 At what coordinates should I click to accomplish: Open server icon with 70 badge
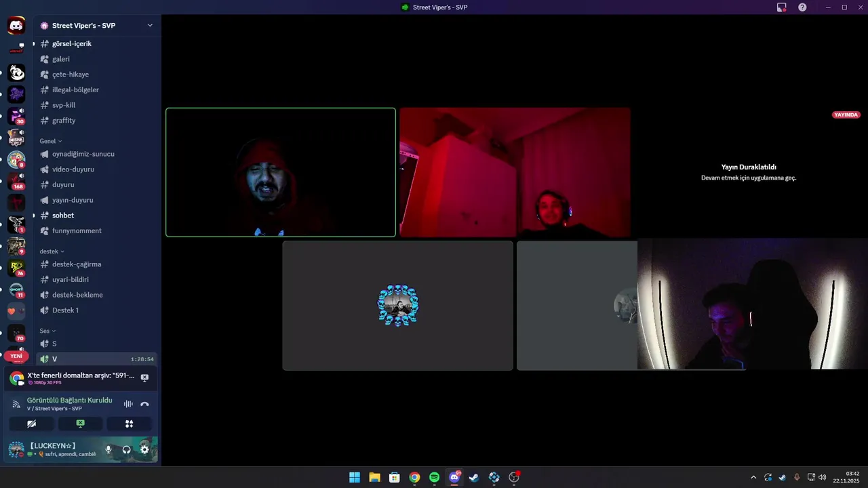(16, 333)
